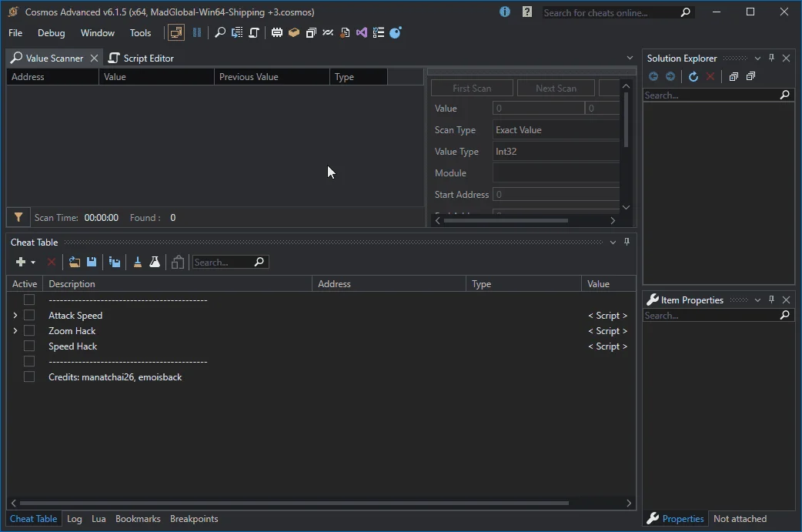
Task: Open Cheat Table panel options chevron
Action: point(613,242)
